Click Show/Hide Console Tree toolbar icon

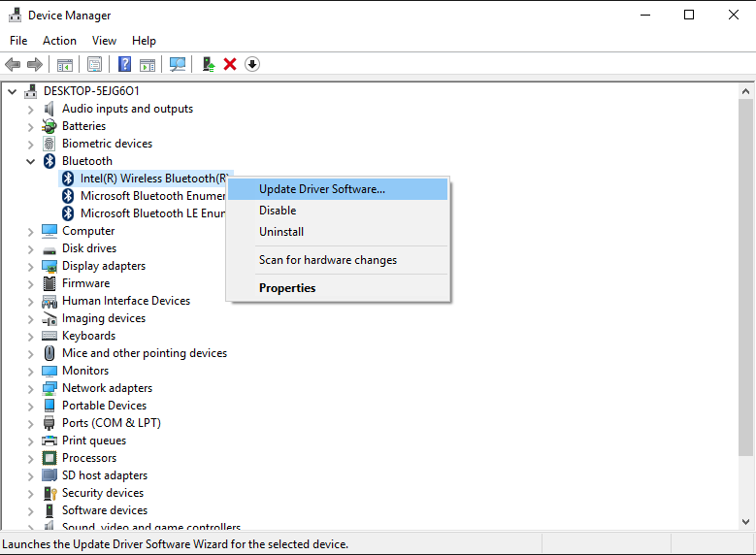64,64
